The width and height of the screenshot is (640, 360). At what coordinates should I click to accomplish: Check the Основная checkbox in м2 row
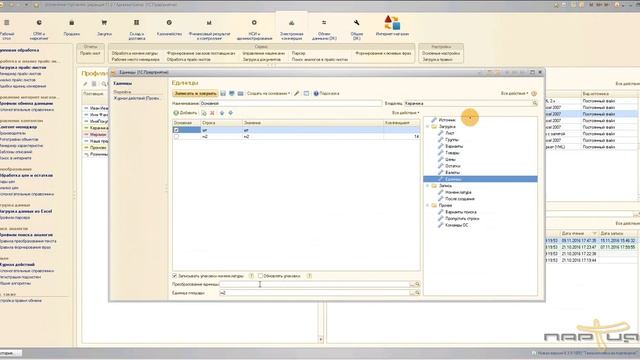click(x=176, y=137)
